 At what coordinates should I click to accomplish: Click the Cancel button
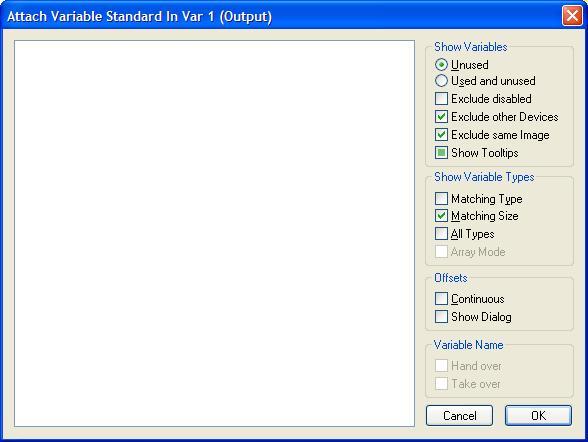click(x=459, y=415)
